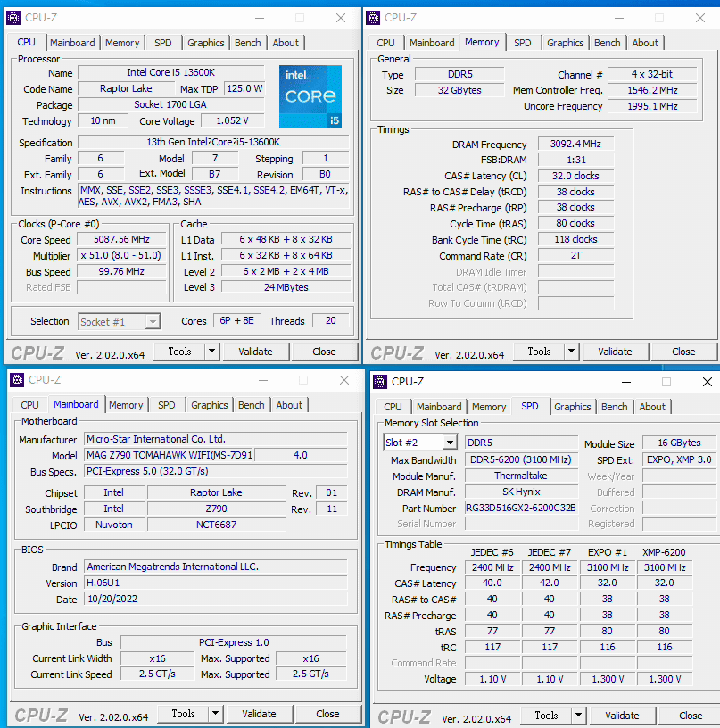Switch to CPU tab in SPD window
The width and height of the screenshot is (720, 728).
393,407
